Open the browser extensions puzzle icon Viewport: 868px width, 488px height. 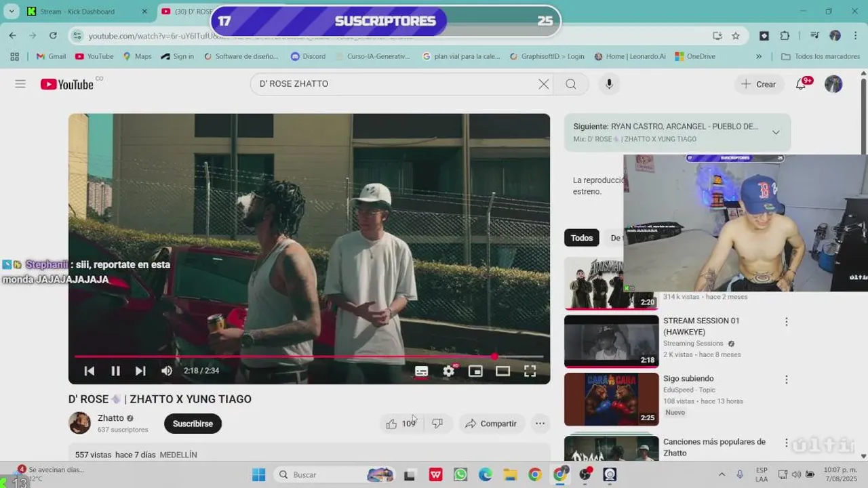coord(785,35)
